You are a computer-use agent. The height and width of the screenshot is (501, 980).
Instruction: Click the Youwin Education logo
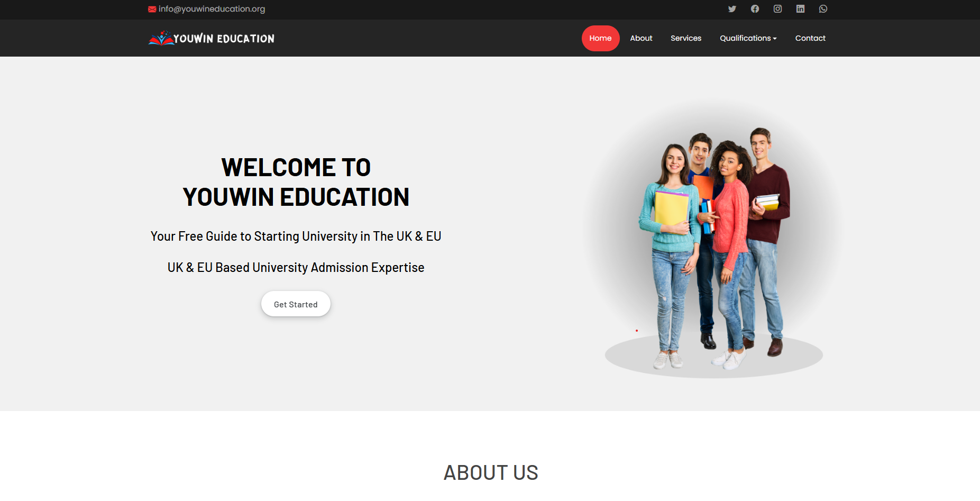212,38
